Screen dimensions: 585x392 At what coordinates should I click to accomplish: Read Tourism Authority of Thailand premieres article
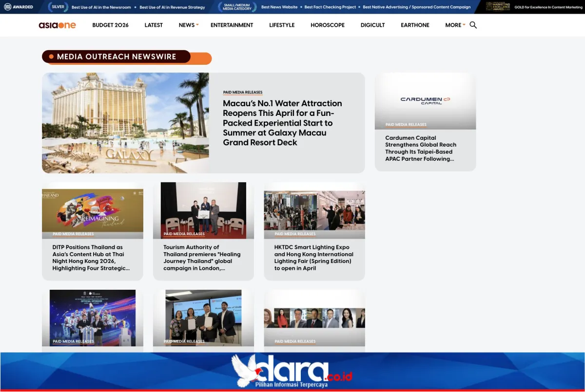tap(202, 258)
